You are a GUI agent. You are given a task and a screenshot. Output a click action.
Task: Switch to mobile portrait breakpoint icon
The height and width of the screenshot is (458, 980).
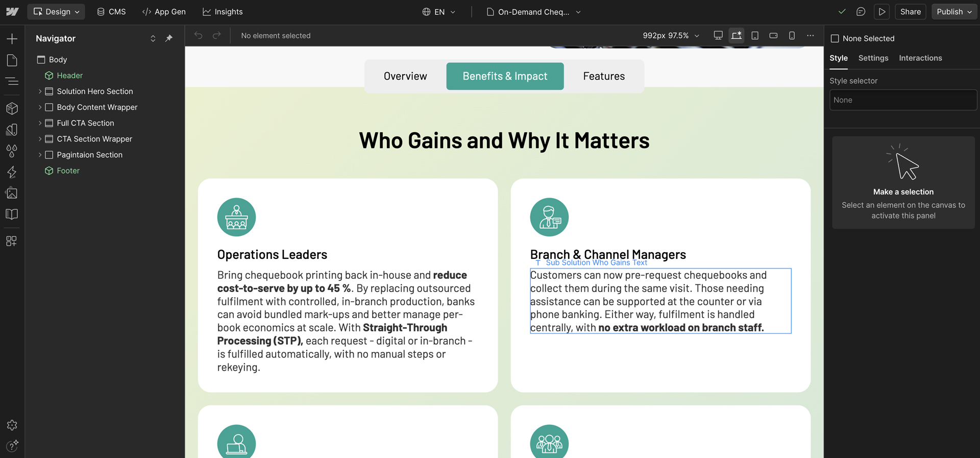click(x=792, y=36)
